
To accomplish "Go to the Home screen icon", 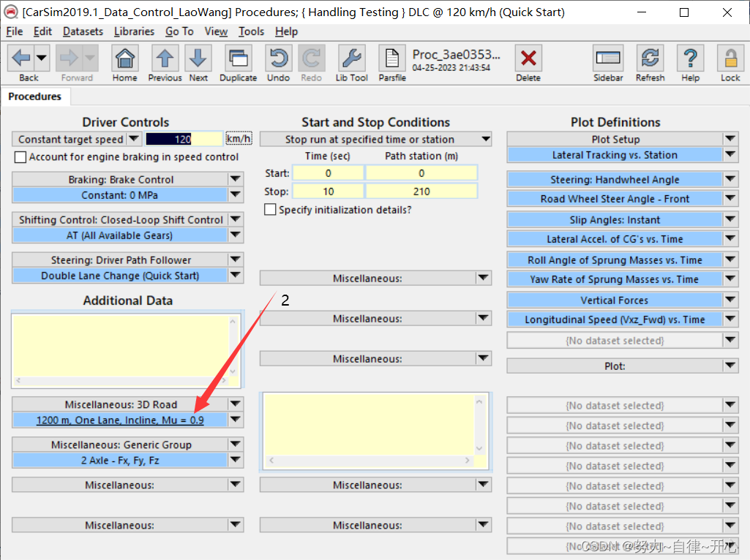I will (x=125, y=58).
